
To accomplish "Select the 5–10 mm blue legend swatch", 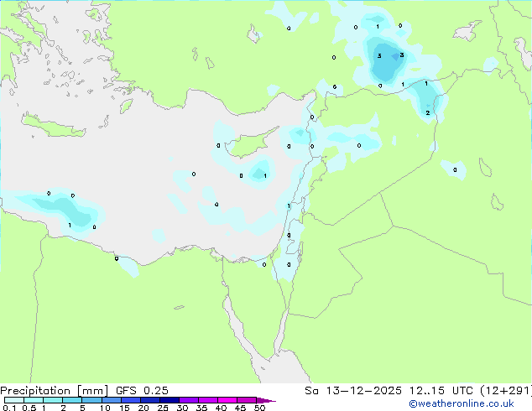I will 91,400.
